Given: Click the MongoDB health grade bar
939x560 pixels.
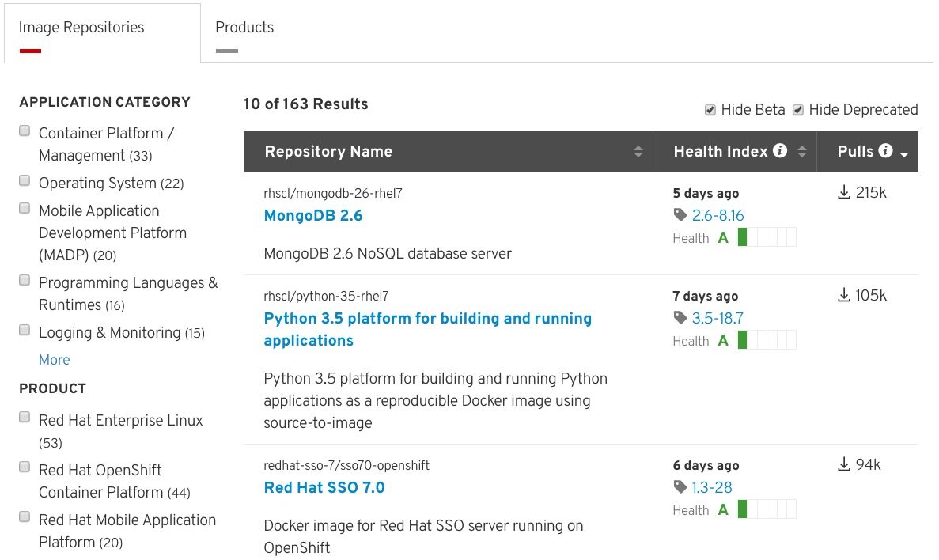Looking at the screenshot, I should (x=767, y=237).
